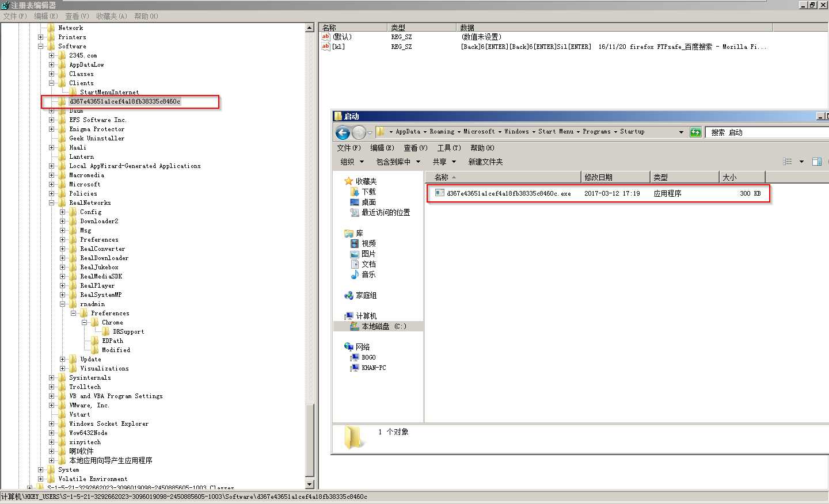Screen dimensions: 829x504
Task: Click the search box 搜索 启动
Action: point(767,132)
